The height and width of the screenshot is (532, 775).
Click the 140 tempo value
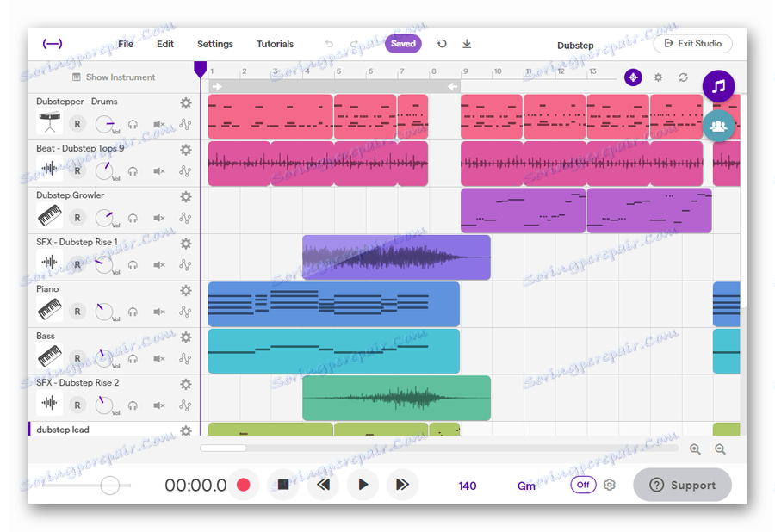click(467, 486)
